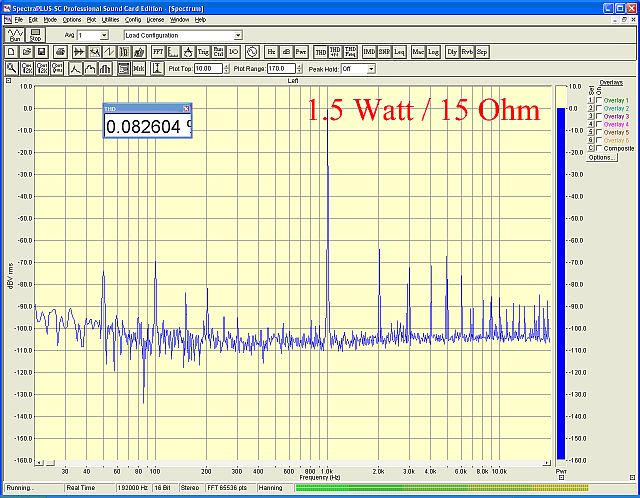Click the Mac macro button

click(418, 52)
